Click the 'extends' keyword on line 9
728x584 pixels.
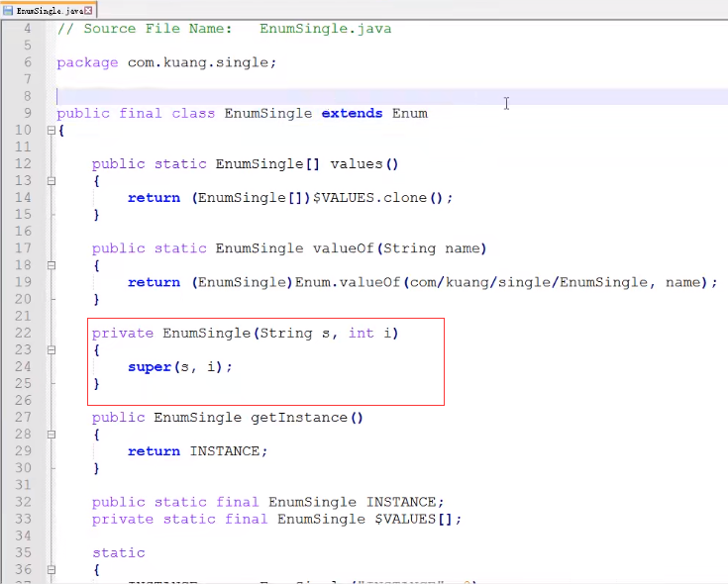click(352, 114)
